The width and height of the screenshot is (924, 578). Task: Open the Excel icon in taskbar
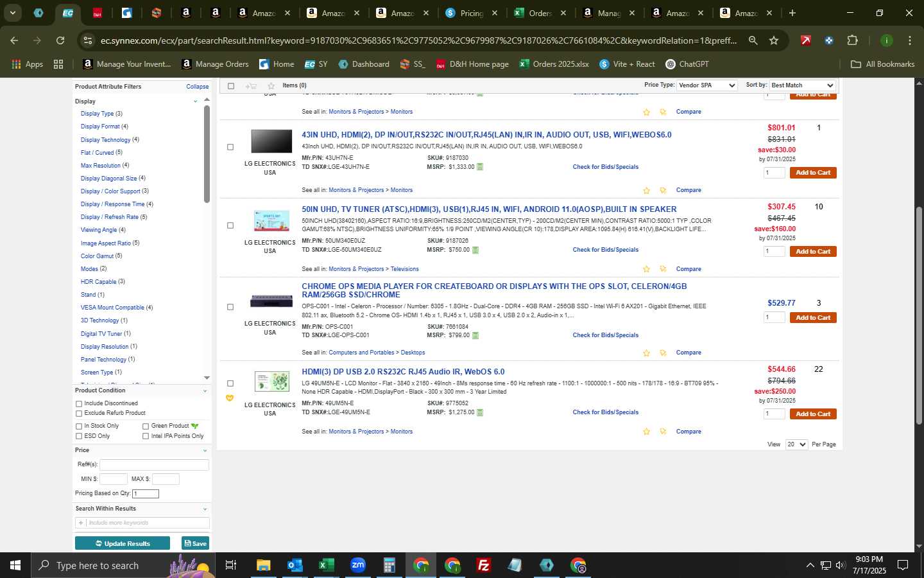[x=326, y=565]
